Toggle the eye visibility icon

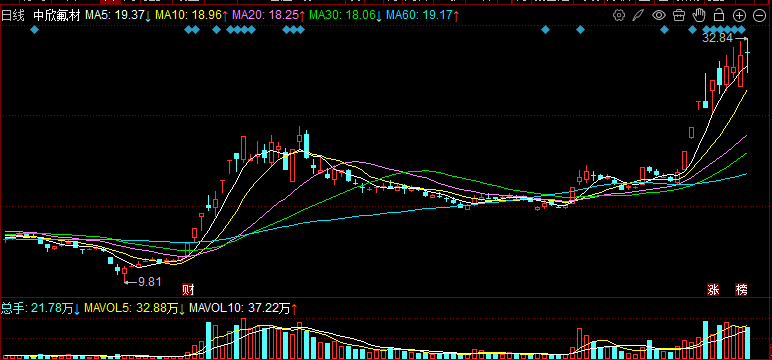659,15
